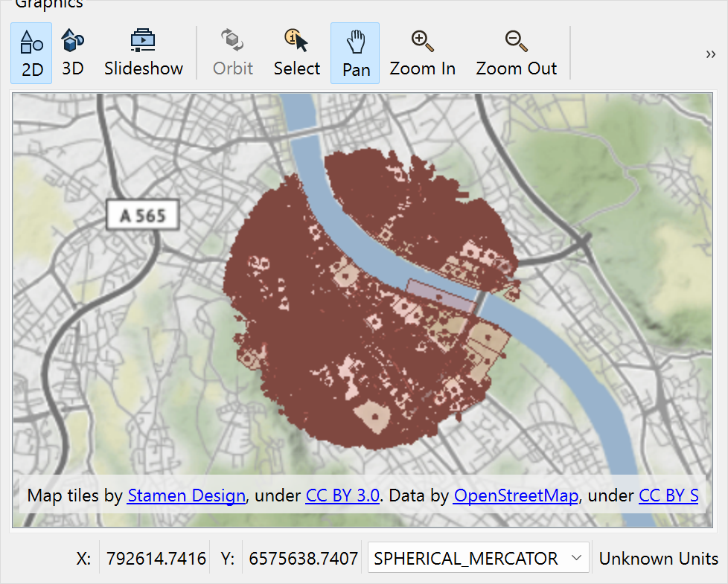The height and width of the screenshot is (584, 728).
Task: Expand the toolbar overflow chevron
Action: tap(710, 54)
